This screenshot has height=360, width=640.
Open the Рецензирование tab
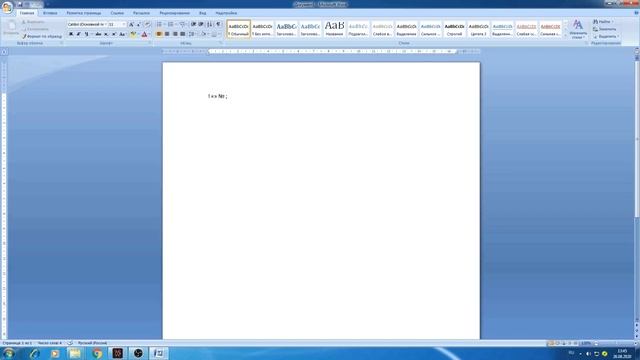pos(175,13)
